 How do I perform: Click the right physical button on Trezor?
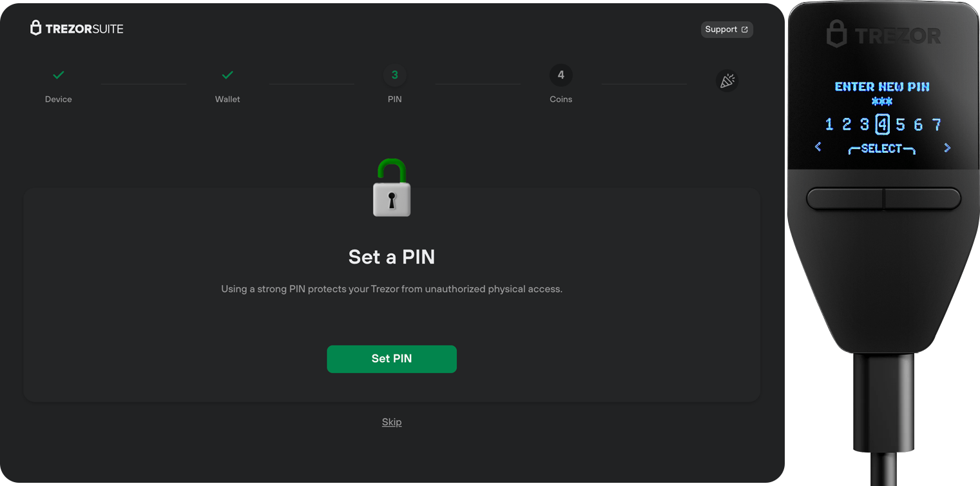pos(923,199)
